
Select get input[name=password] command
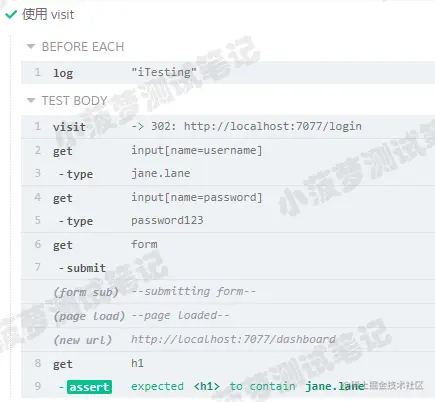(x=228, y=197)
